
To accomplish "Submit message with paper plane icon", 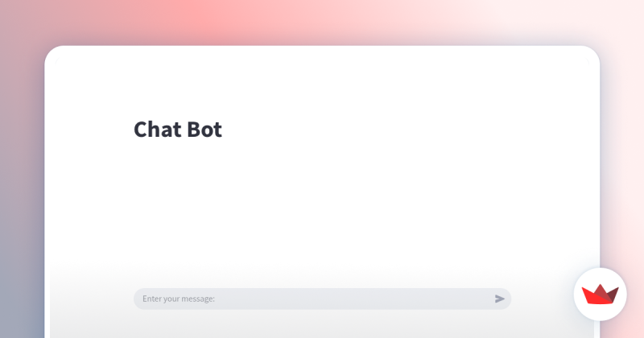I will click(x=499, y=299).
